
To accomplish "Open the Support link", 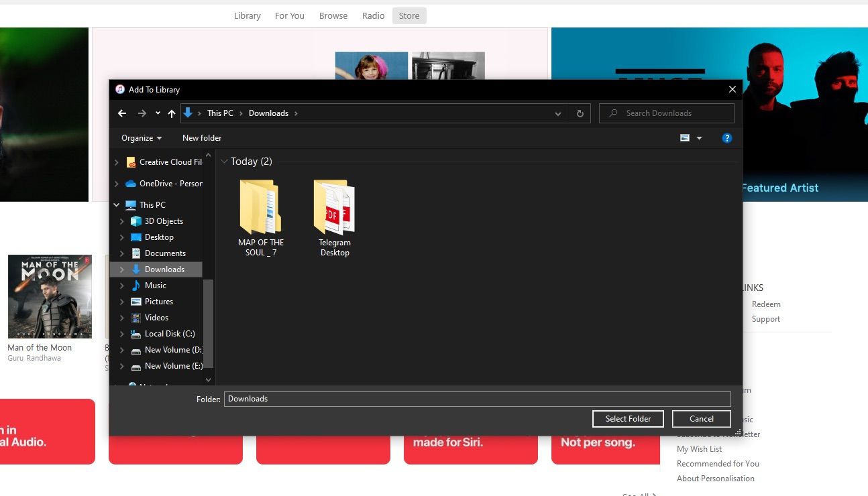I will pyautogui.click(x=765, y=318).
